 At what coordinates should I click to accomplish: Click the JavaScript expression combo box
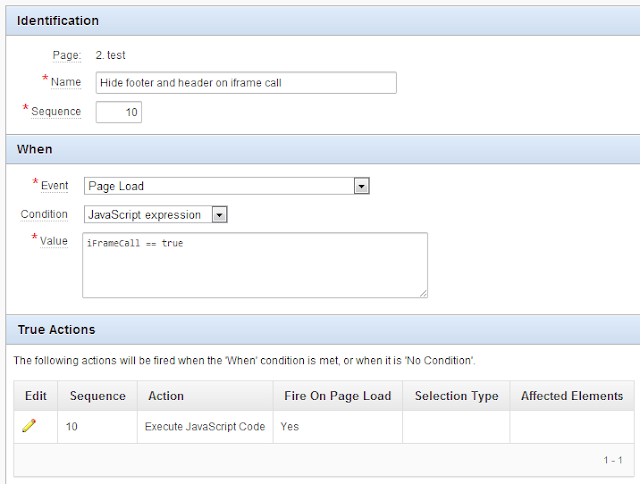[156, 214]
